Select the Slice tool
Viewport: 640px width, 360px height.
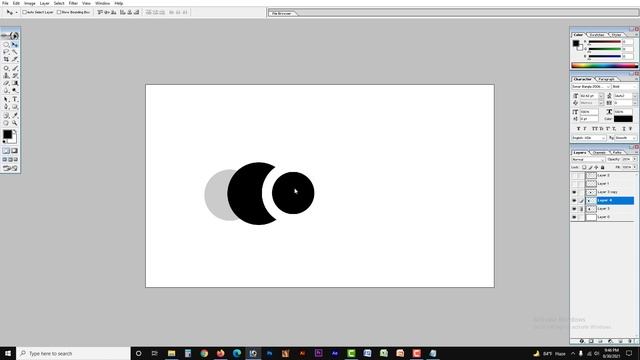pyautogui.click(x=15, y=59)
